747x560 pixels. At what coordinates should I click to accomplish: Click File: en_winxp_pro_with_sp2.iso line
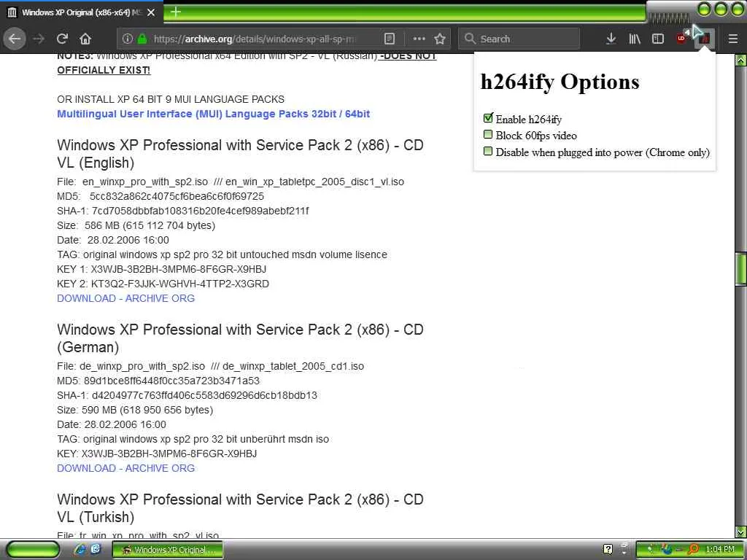[x=231, y=182]
